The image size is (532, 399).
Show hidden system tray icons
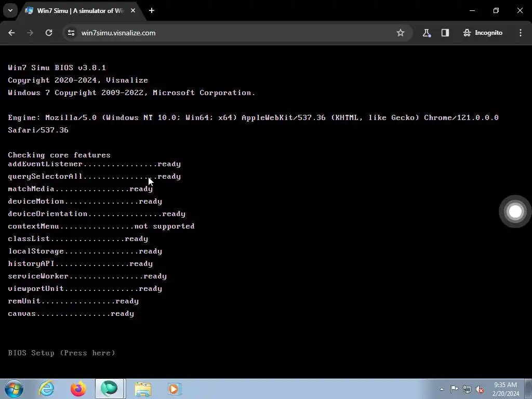point(442,389)
